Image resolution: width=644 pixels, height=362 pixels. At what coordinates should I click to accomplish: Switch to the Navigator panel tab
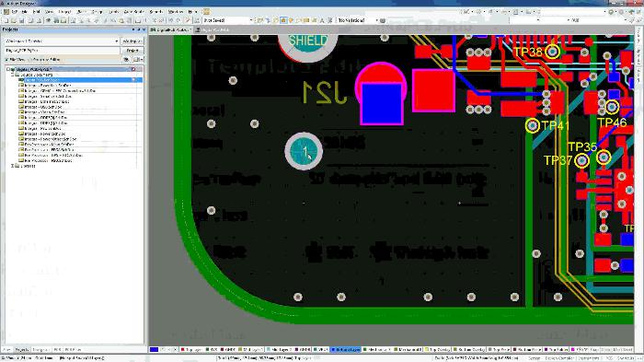pos(40,350)
